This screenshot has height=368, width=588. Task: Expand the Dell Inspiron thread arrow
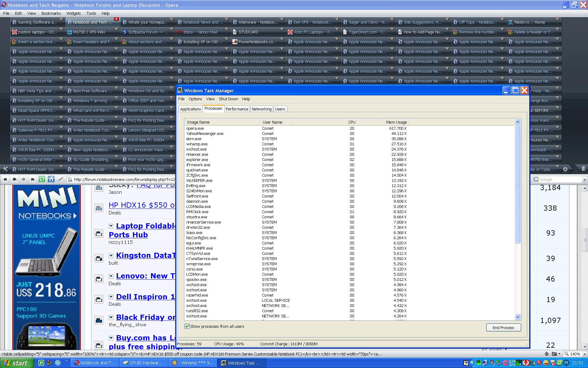coord(111,297)
